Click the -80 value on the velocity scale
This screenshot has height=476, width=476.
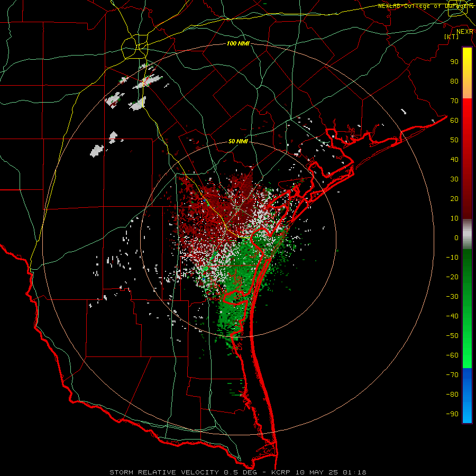(452, 395)
